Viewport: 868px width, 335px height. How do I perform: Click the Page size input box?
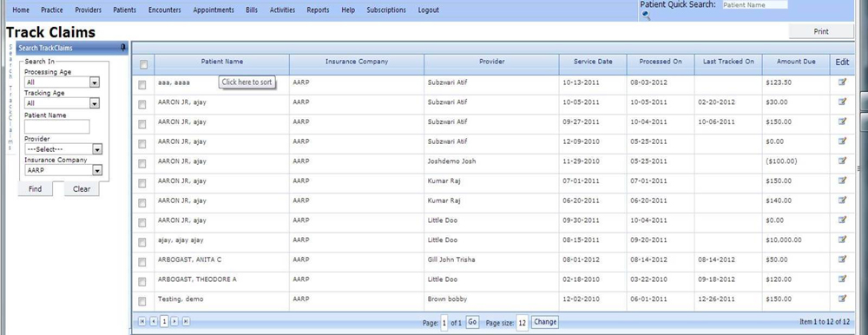tap(522, 322)
